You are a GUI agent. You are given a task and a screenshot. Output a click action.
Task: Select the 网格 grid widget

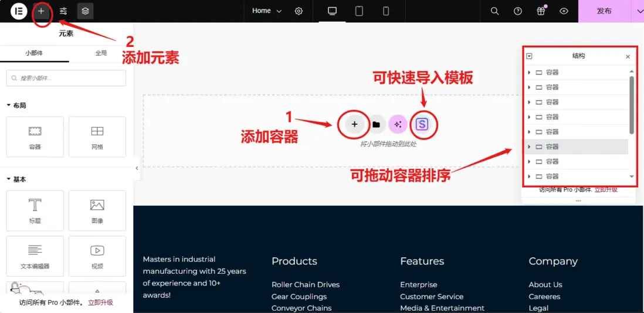click(97, 137)
